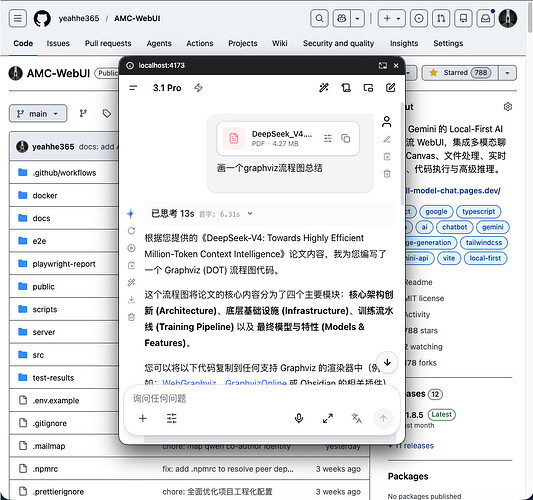Screen dimensions: 533x500
Task: Add attachment with plus button
Action: click(143, 418)
